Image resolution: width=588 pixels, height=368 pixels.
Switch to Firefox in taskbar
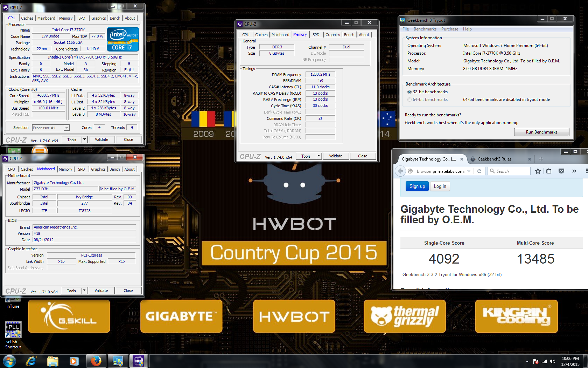tap(96, 361)
